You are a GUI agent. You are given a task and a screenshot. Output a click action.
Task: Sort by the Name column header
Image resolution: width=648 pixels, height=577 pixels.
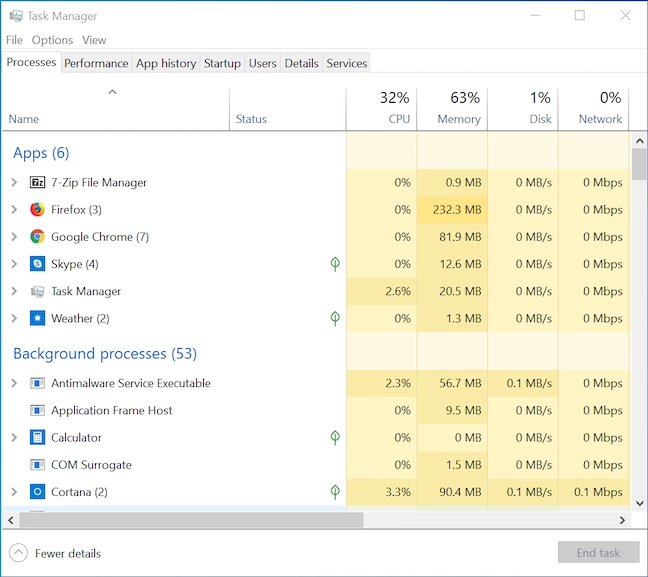point(116,109)
